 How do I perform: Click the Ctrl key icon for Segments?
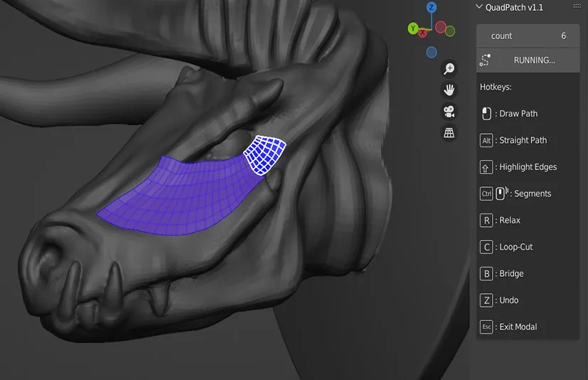486,194
